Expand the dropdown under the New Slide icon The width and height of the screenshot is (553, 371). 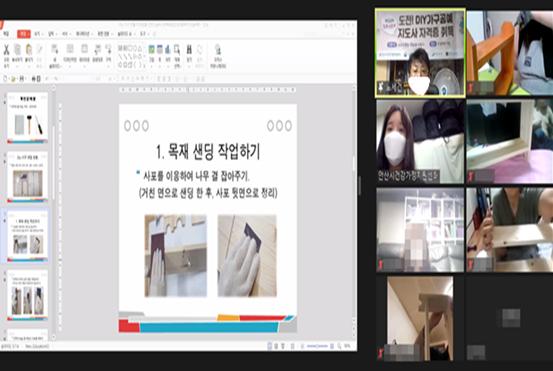(x=55, y=66)
